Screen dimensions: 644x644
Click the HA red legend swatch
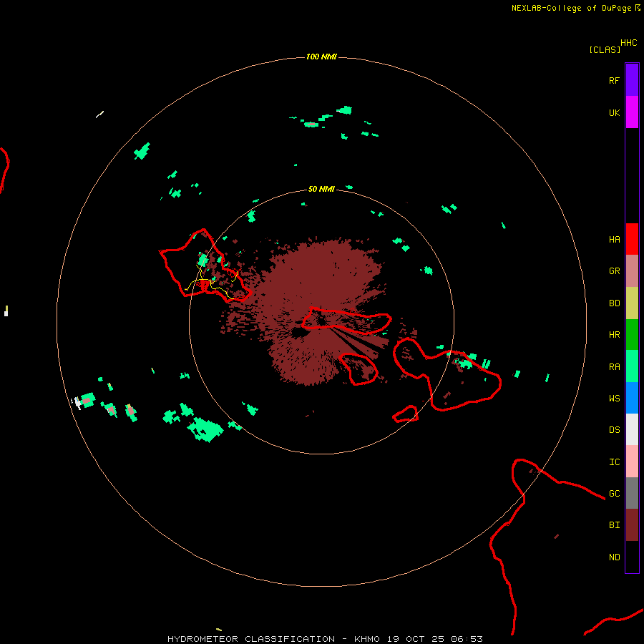(632, 239)
